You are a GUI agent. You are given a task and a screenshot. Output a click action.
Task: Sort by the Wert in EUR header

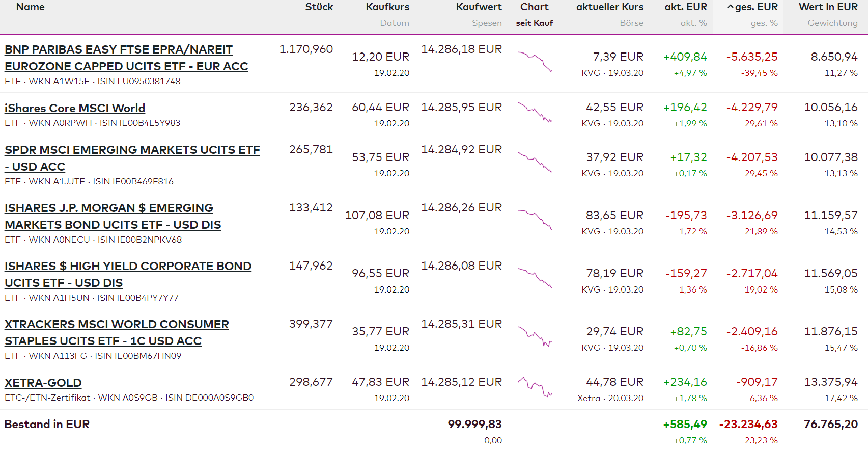828,7
